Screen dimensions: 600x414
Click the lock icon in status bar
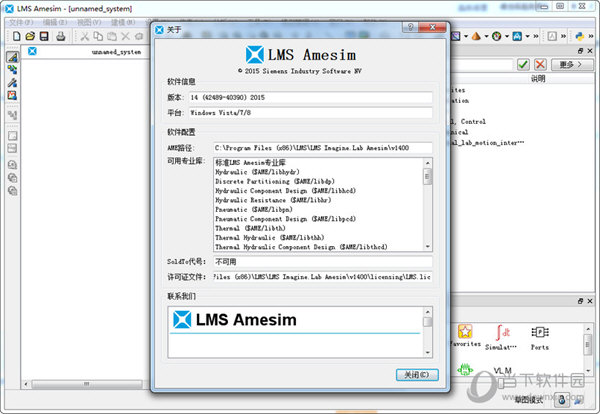[561, 399]
